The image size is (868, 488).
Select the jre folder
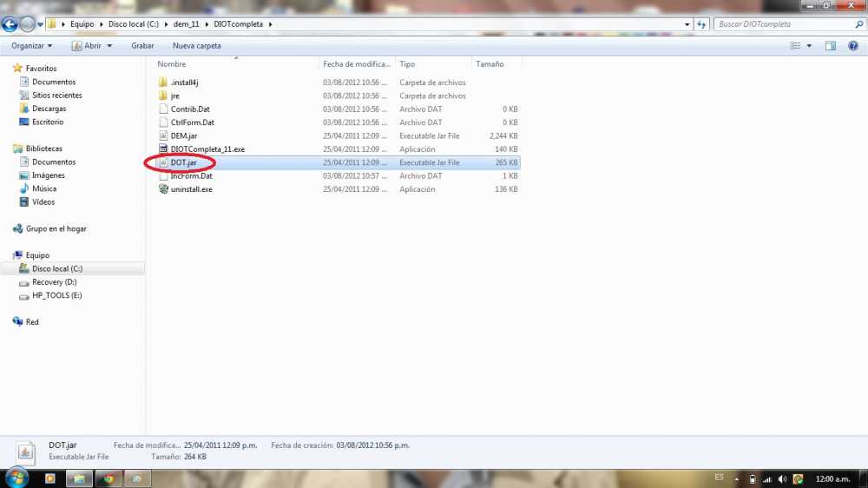[175, 96]
